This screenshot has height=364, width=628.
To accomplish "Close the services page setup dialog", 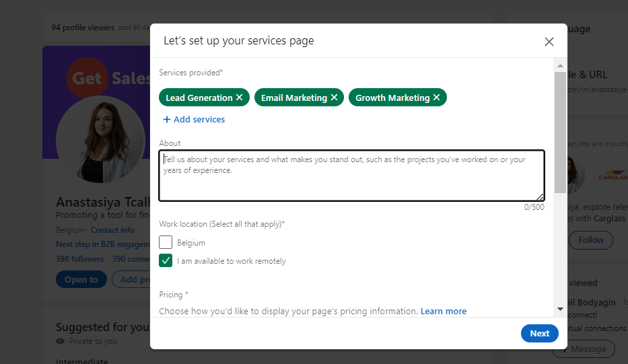I will click(x=549, y=42).
